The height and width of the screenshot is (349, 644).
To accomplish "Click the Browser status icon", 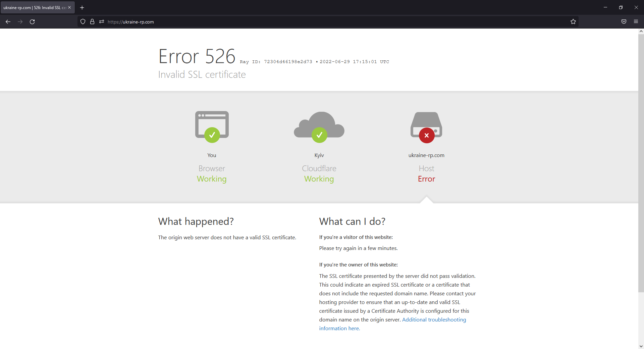I will (212, 127).
